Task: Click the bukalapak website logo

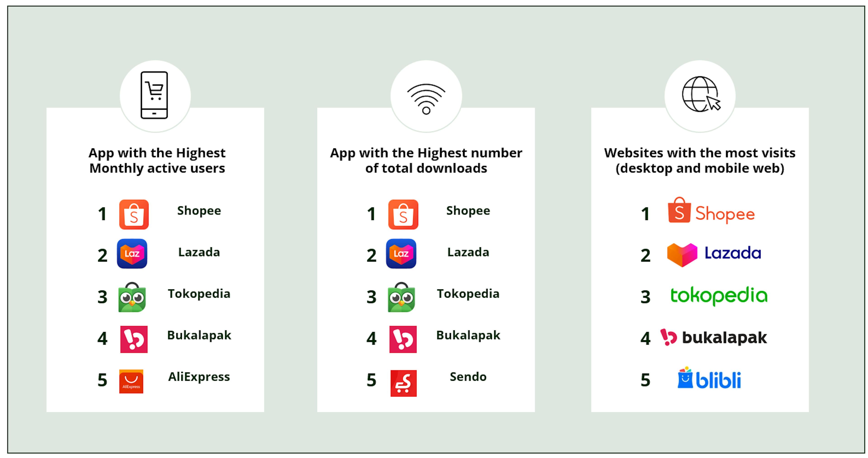Action: click(x=713, y=338)
